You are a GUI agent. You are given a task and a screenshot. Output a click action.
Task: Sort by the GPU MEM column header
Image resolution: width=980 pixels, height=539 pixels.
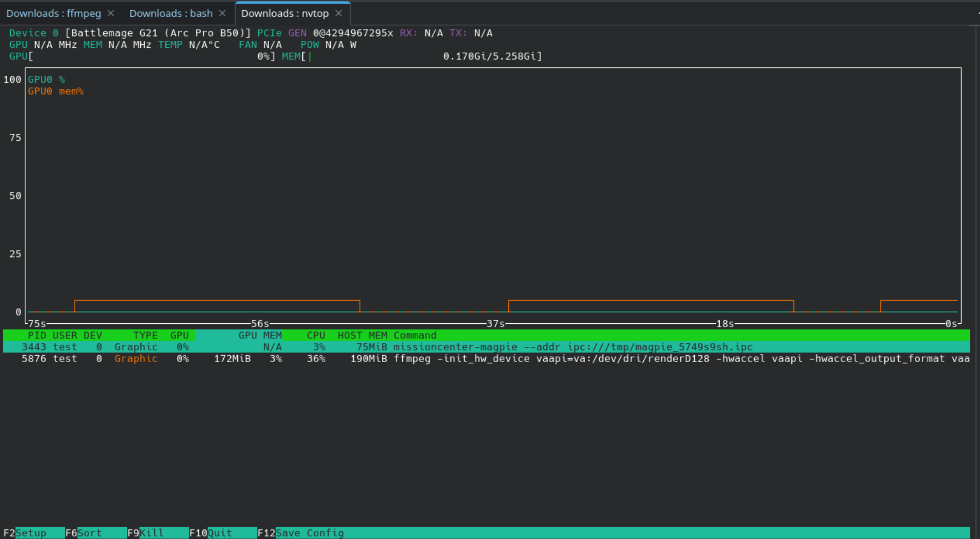(260, 335)
